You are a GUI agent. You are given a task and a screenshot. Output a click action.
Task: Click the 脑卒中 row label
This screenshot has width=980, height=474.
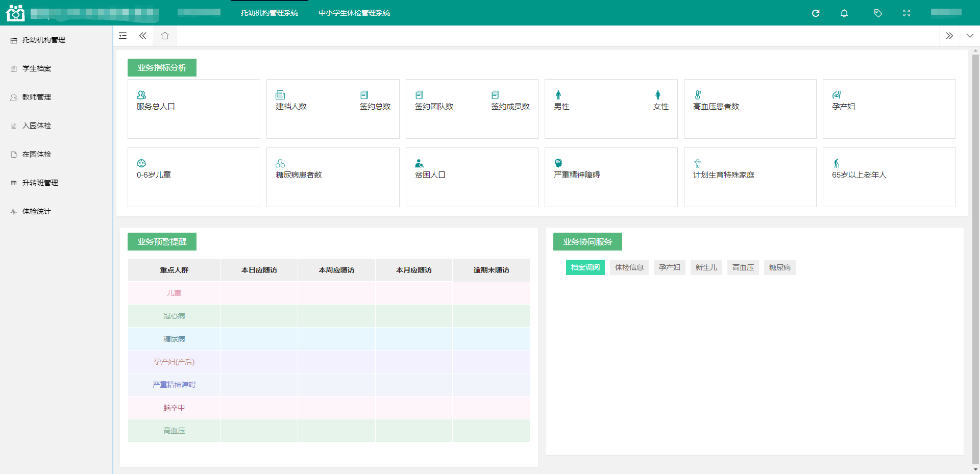pos(174,408)
